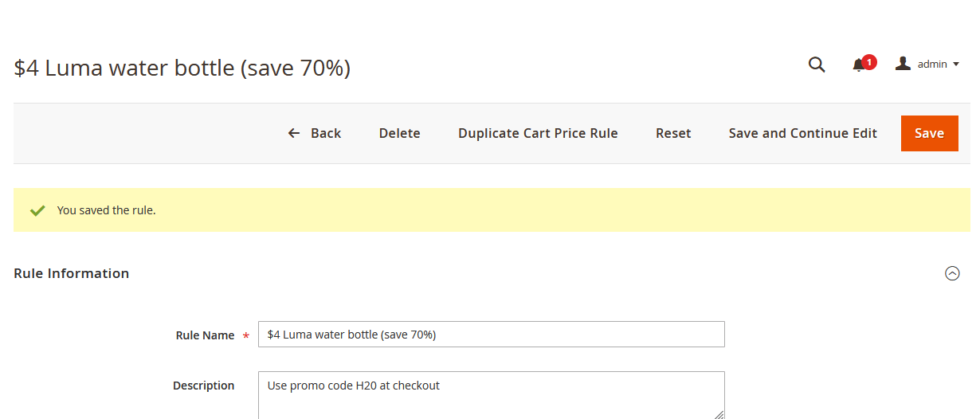Click the Rule Name field label

205,335
